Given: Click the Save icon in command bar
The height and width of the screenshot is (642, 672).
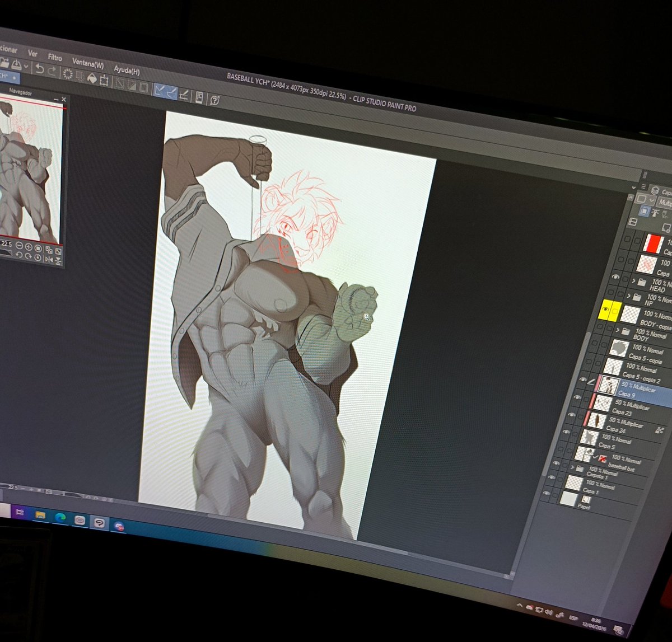Looking at the screenshot, I should click(16, 64).
